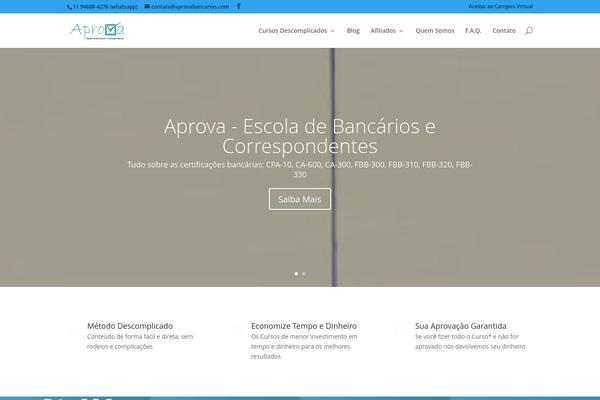Click the Facebook icon in top bar
The image size is (600, 400).
238,6
